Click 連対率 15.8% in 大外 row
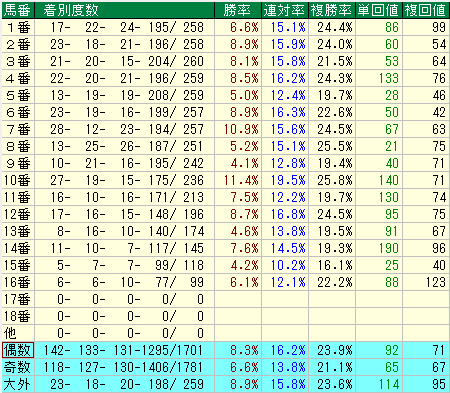 pyautogui.click(x=288, y=384)
